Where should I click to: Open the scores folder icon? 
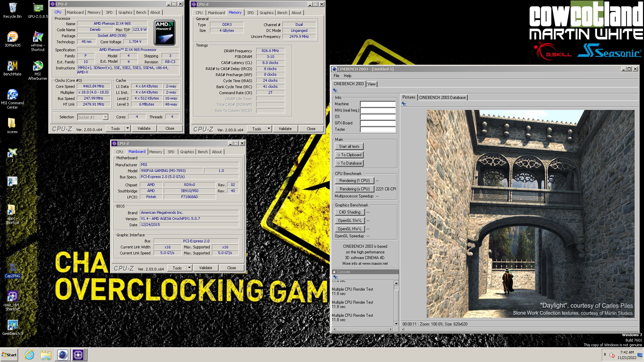pyautogui.click(x=12, y=126)
